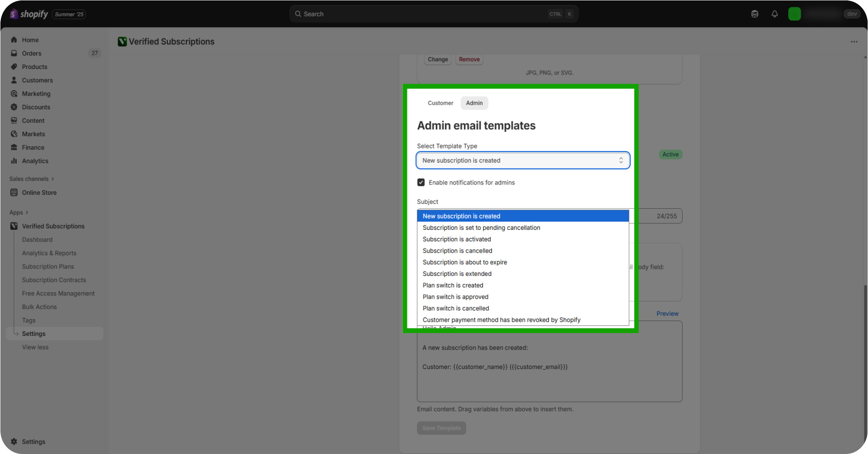Click the Products tag icon

pyautogui.click(x=14, y=66)
